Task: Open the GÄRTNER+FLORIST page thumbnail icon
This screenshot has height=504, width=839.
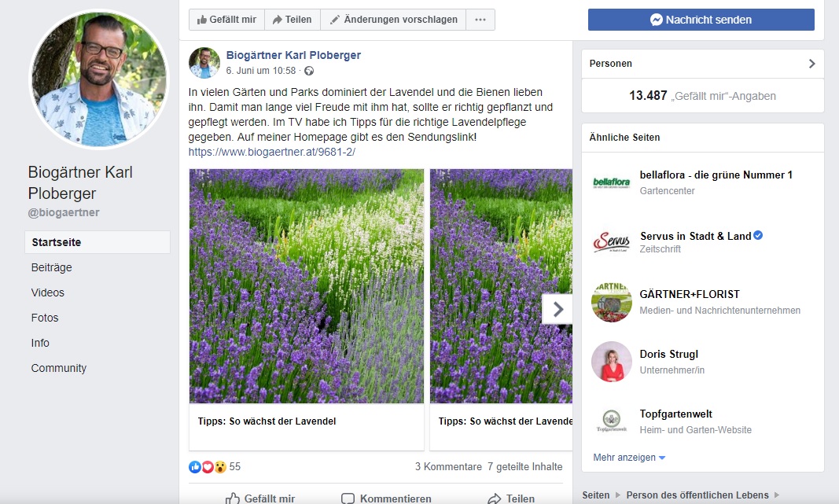Action: [x=611, y=302]
